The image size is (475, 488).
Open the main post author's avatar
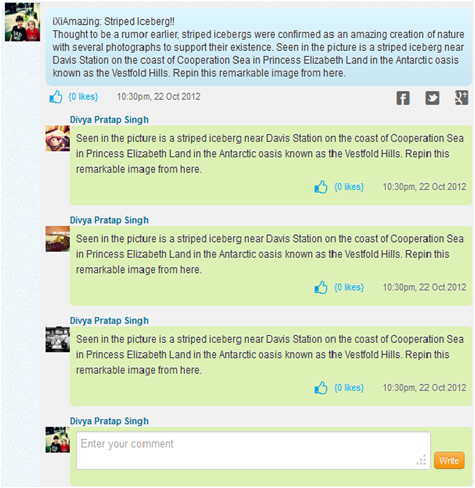pyautogui.click(x=23, y=22)
